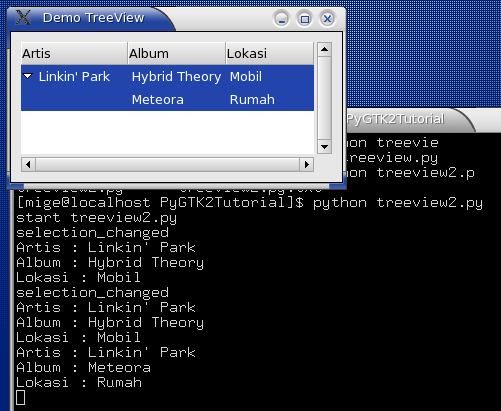Image resolution: width=501 pixels, height=411 pixels.
Task: Click the Lokasi column header
Action: tap(269, 53)
